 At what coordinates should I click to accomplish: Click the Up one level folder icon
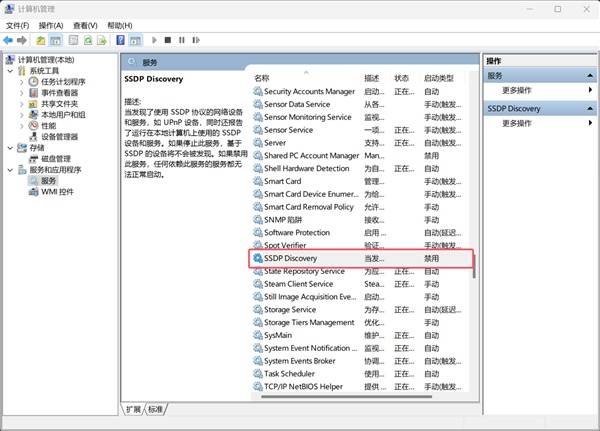click(41, 40)
